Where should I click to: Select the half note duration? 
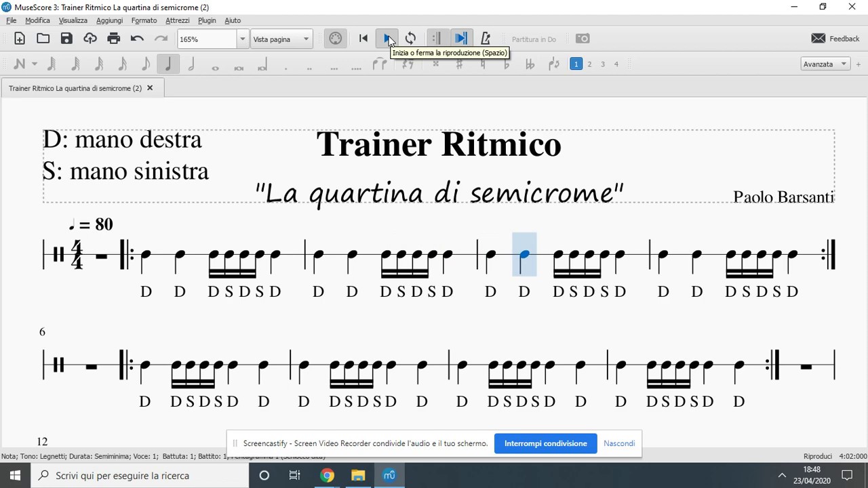[192, 64]
